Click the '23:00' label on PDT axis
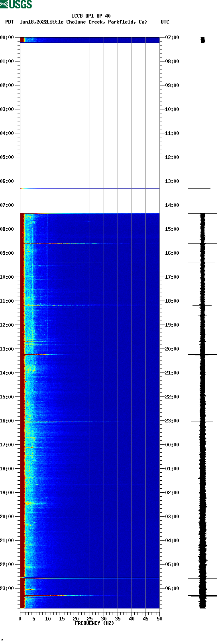This screenshot has height=644, width=220. 7,589
